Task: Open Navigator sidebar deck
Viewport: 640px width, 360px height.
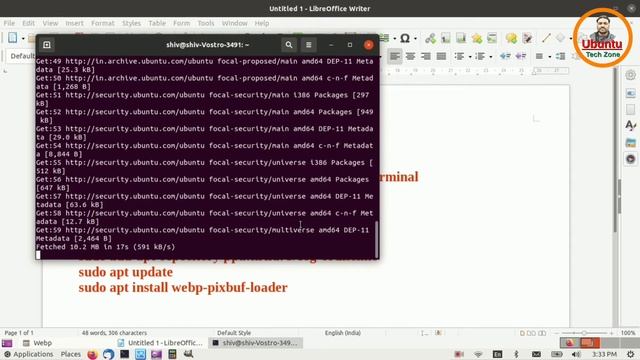Action: [x=631, y=159]
